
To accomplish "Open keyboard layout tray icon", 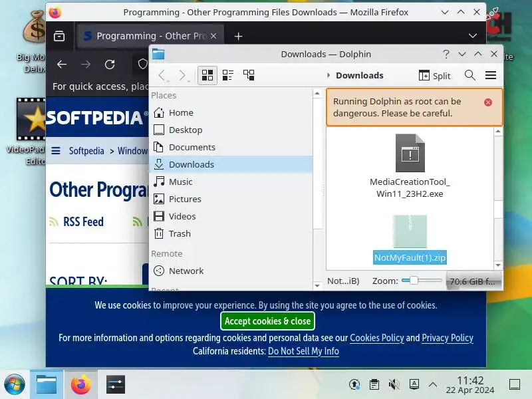I will tap(414, 384).
